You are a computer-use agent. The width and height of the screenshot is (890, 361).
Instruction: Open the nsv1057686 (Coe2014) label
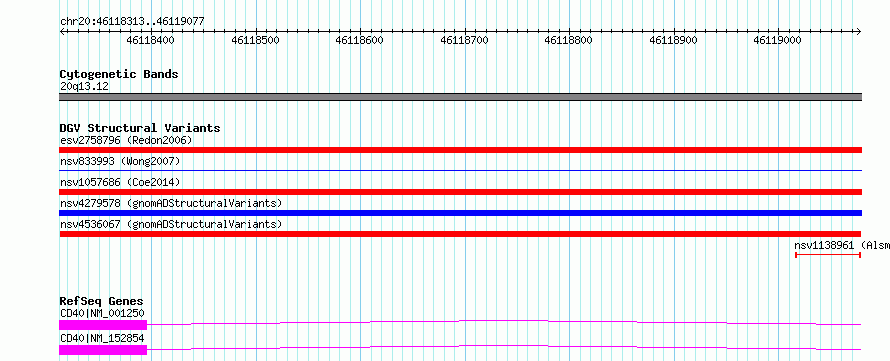pos(120,182)
